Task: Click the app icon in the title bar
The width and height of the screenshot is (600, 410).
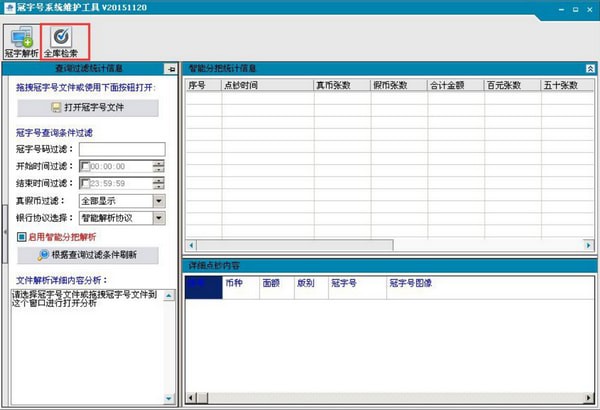Action: [10, 9]
